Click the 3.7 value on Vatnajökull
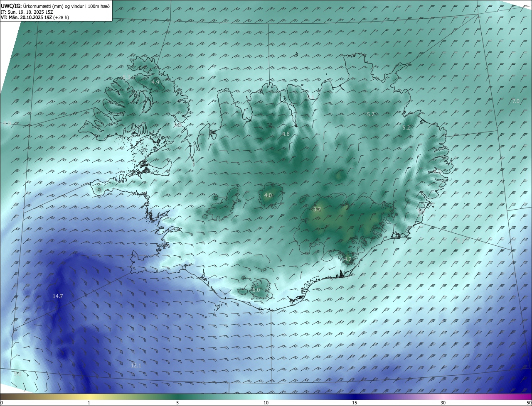Image resolution: width=532 pixels, height=406 pixels. 317,210
